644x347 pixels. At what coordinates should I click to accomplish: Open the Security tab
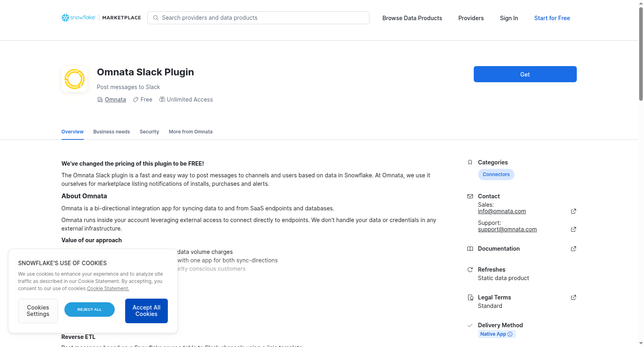click(149, 132)
